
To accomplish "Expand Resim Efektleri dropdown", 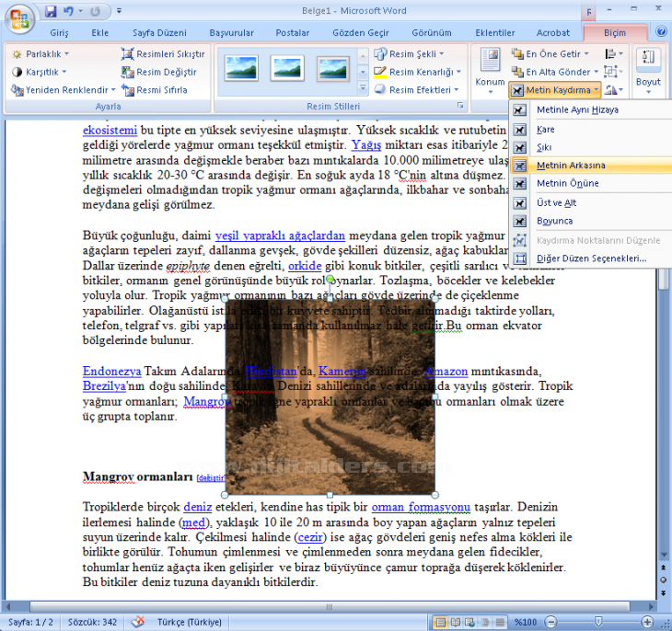I will [x=417, y=90].
